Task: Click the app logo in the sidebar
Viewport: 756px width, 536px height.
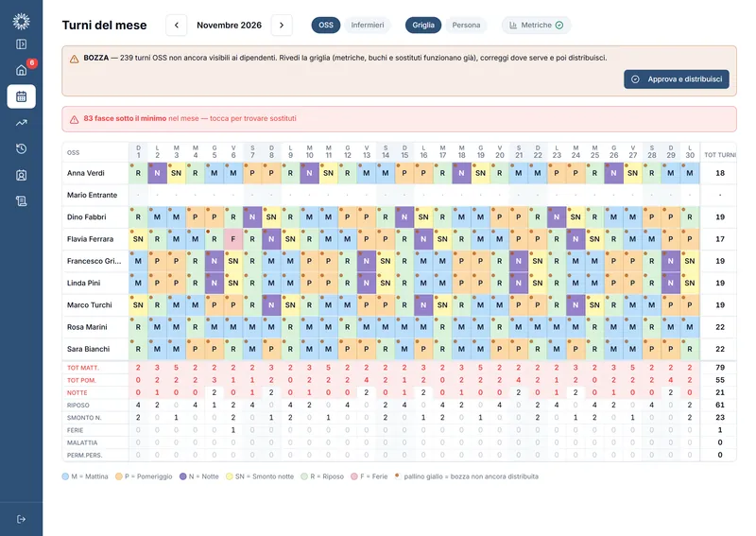Action: pyautogui.click(x=21, y=21)
